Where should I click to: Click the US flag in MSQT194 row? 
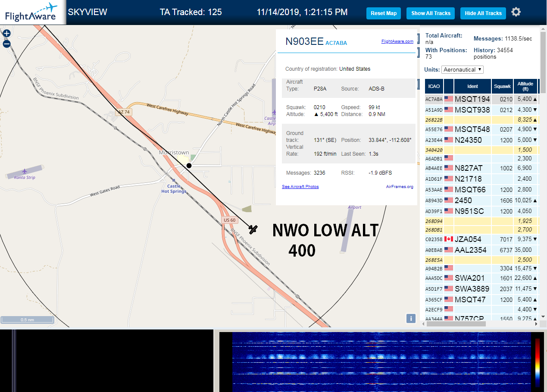click(x=449, y=99)
